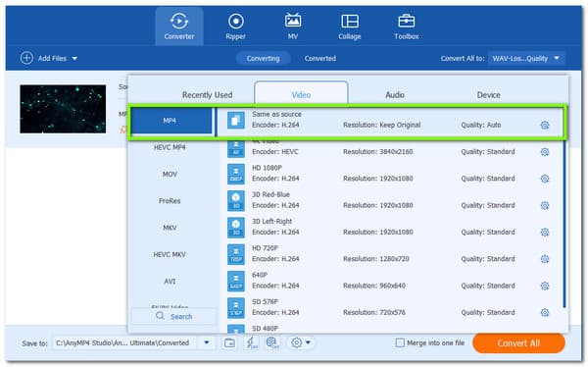Open the Ripper module
The height and width of the screenshot is (367, 588).
click(236, 26)
